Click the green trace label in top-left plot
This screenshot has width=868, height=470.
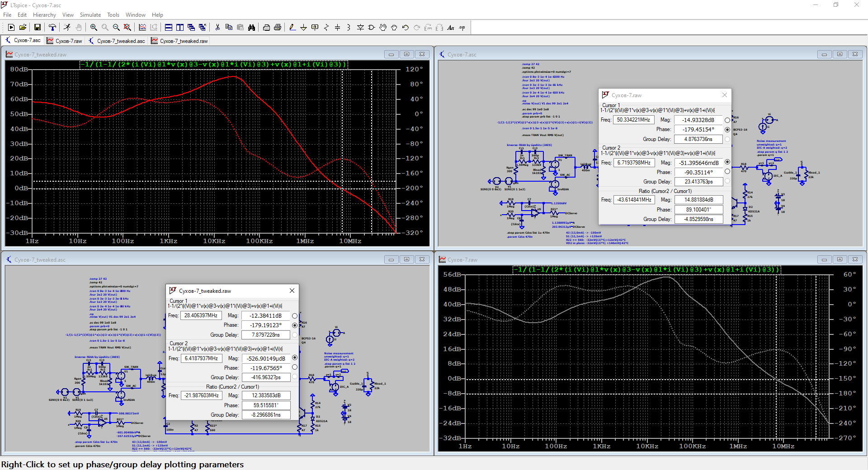tap(214, 65)
